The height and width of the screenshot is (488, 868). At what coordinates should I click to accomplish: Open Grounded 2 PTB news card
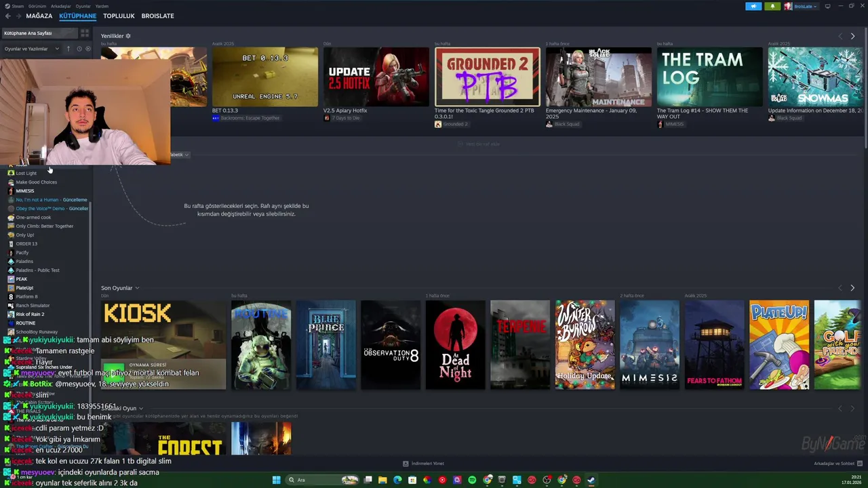point(488,77)
